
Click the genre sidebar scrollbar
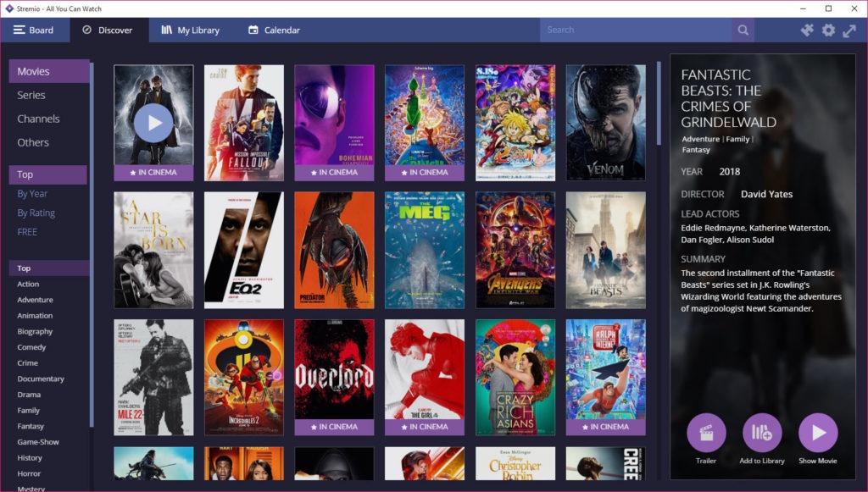[x=92, y=245]
